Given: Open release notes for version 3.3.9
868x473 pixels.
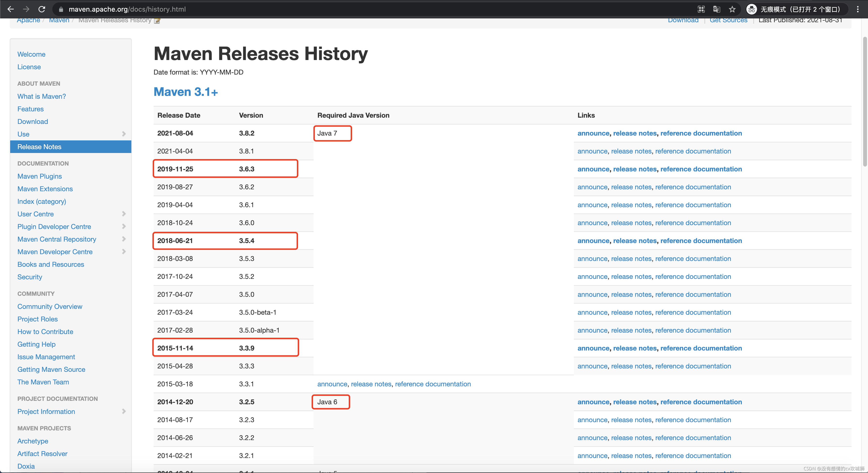Looking at the screenshot, I should 635,348.
